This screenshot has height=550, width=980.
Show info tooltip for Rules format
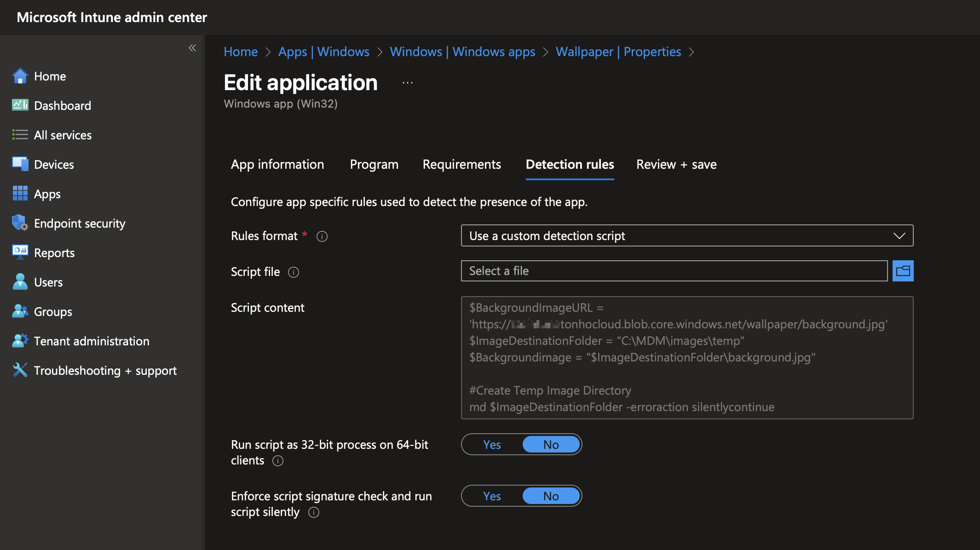click(x=322, y=236)
